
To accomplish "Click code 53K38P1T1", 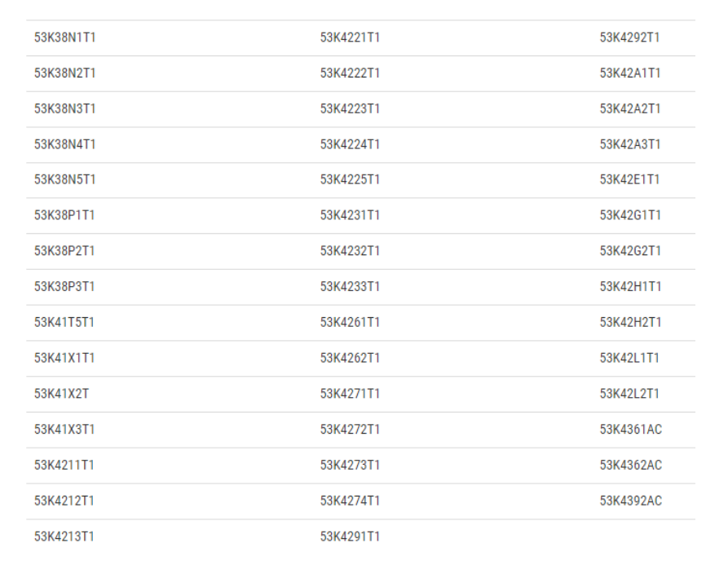I will tap(64, 215).
